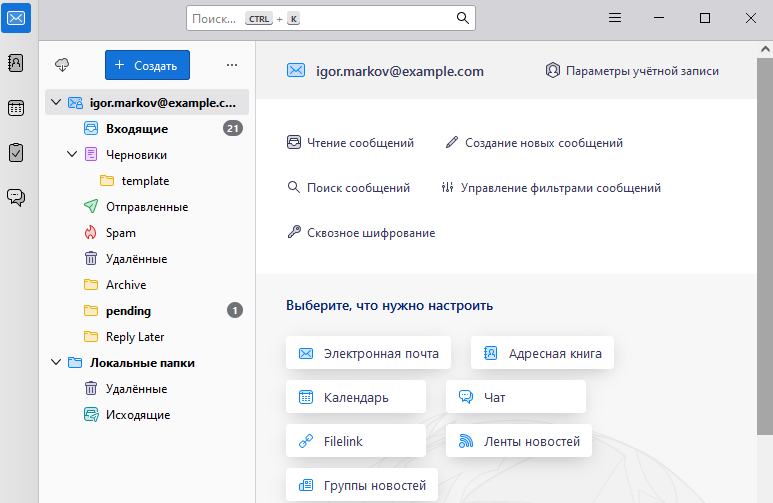Collapse the Локальные папки section

[x=54, y=363]
